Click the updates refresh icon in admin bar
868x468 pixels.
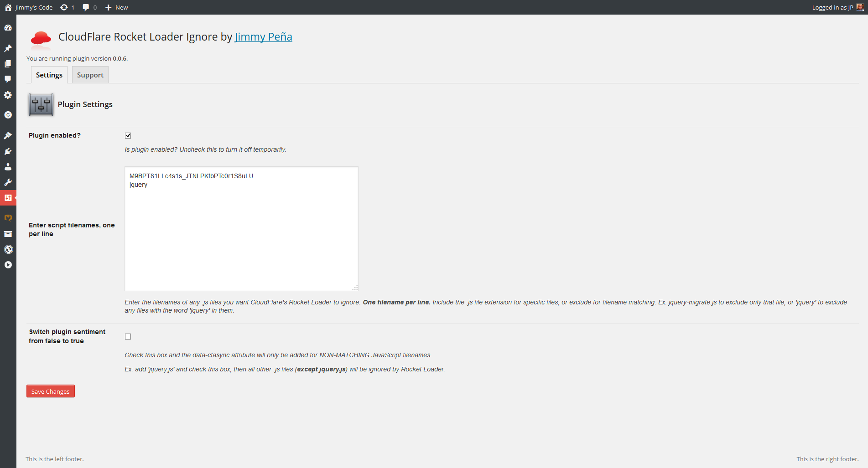click(64, 7)
